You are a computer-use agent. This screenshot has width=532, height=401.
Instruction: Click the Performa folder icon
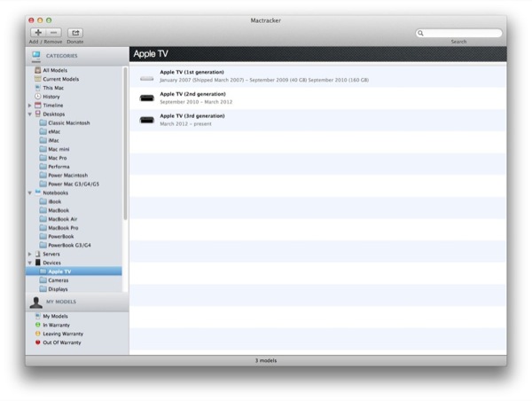[43, 167]
